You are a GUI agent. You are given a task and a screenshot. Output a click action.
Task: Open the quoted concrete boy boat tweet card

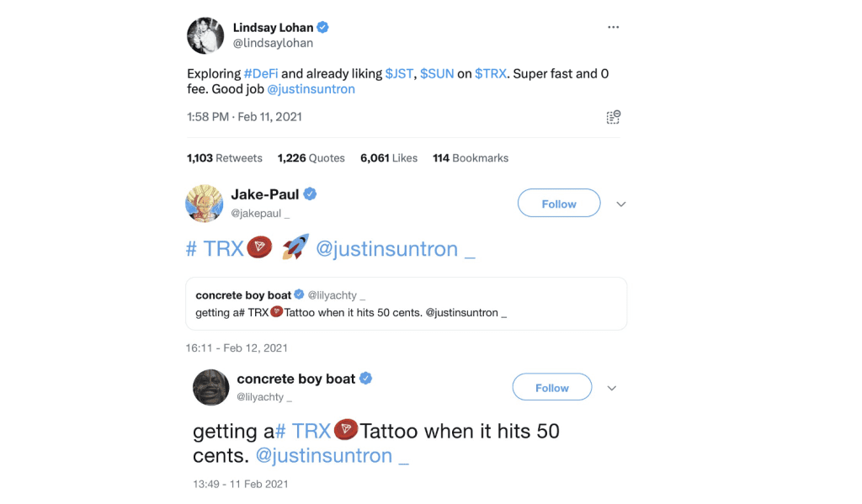click(406, 304)
